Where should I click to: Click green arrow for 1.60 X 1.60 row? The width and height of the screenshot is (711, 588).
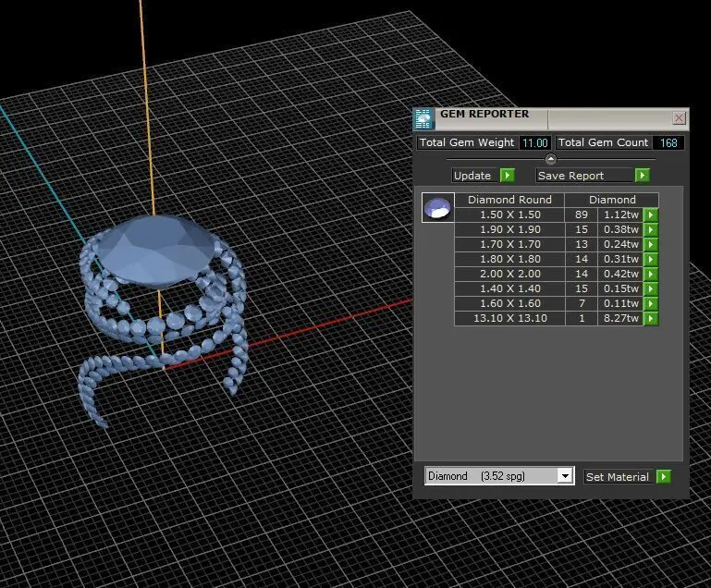point(651,303)
